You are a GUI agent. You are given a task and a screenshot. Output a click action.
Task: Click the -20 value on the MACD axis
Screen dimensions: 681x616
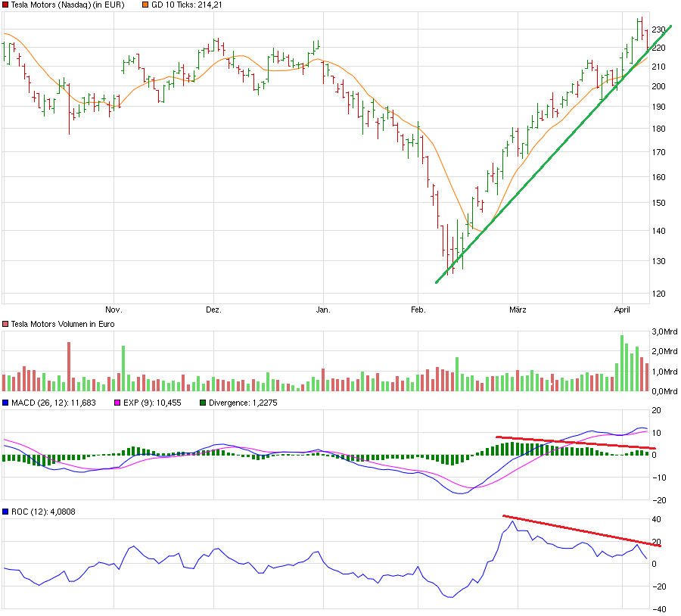click(x=660, y=501)
